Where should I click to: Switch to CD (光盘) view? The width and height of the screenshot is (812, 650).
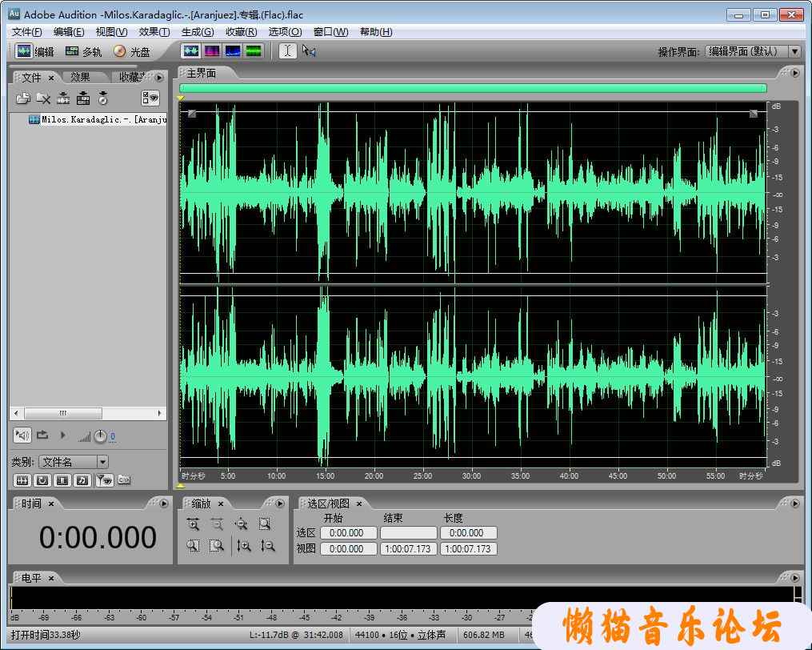tap(132, 51)
